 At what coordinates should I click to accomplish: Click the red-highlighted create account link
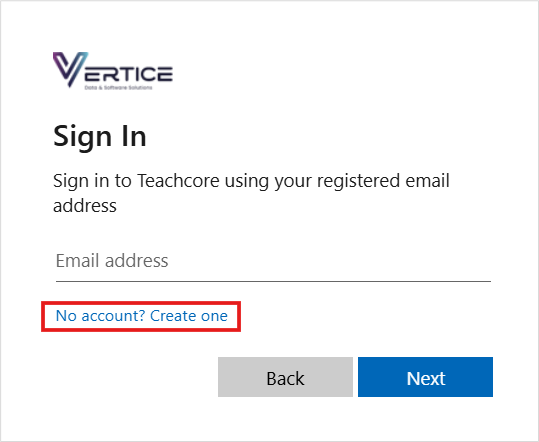[x=141, y=316]
